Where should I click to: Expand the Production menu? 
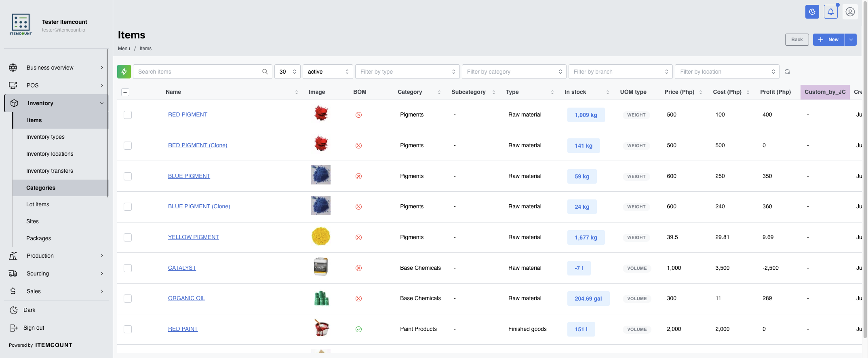(x=57, y=256)
